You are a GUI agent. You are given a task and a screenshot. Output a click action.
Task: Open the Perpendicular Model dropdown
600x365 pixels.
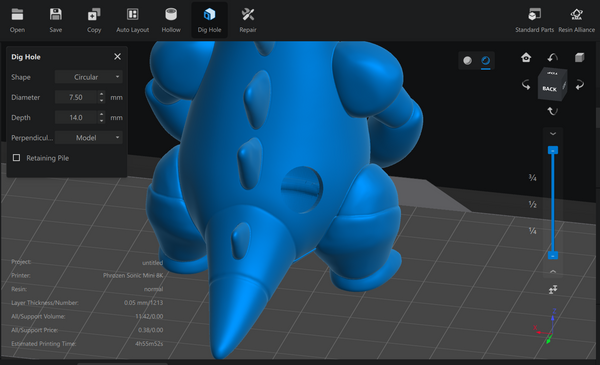click(x=89, y=138)
